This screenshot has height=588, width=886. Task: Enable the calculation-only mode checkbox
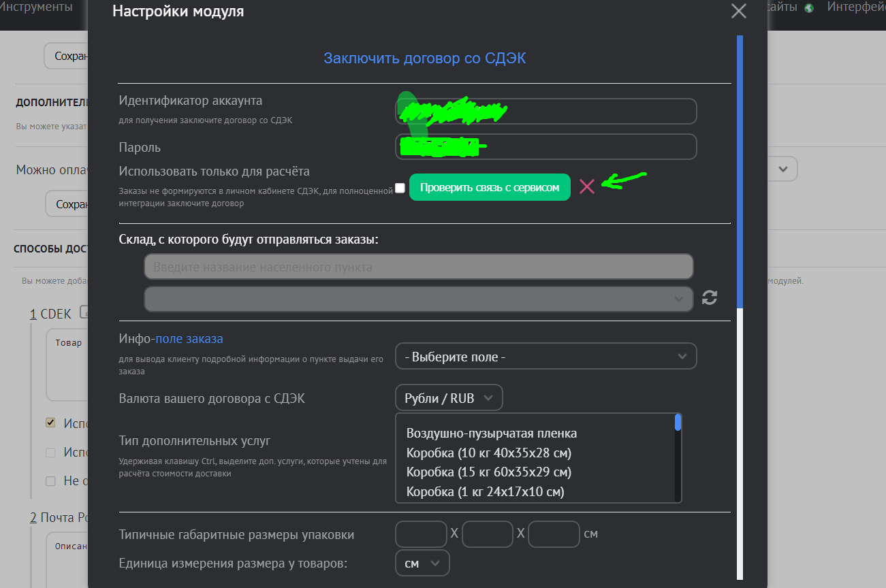(x=400, y=188)
